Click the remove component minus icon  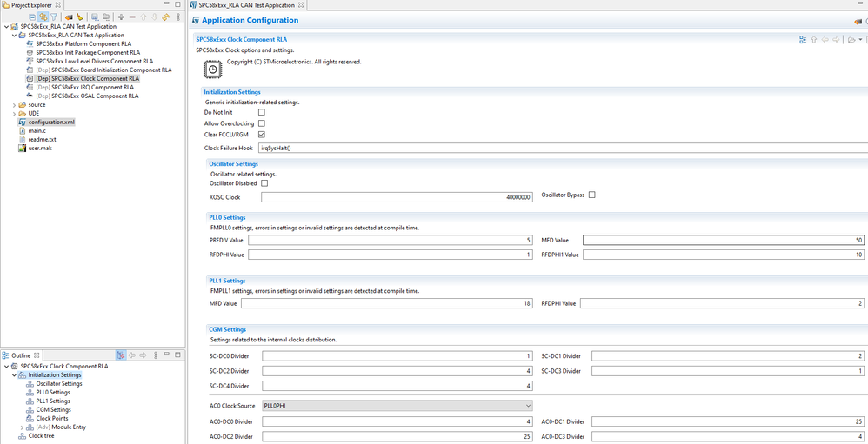[x=132, y=17]
